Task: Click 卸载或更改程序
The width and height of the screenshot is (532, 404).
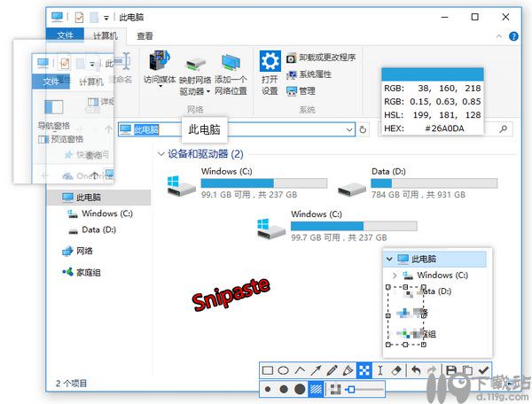Action: (x=321, y=58)
